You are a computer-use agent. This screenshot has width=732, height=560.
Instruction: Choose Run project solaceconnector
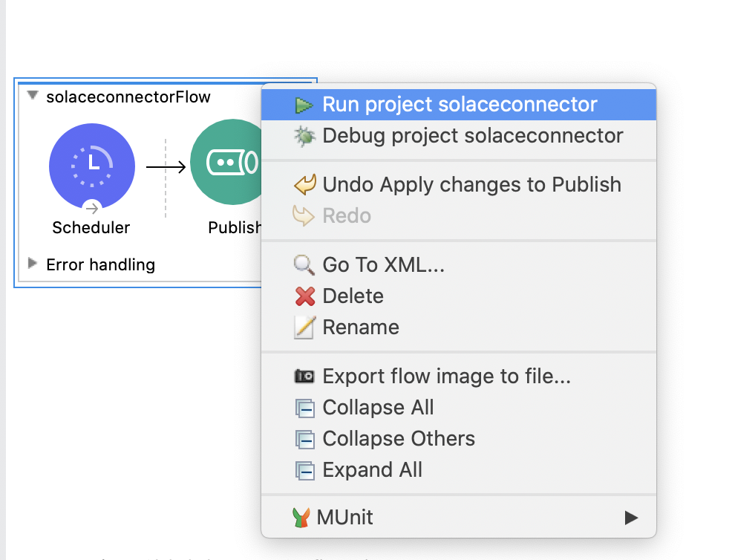(460, 105)
